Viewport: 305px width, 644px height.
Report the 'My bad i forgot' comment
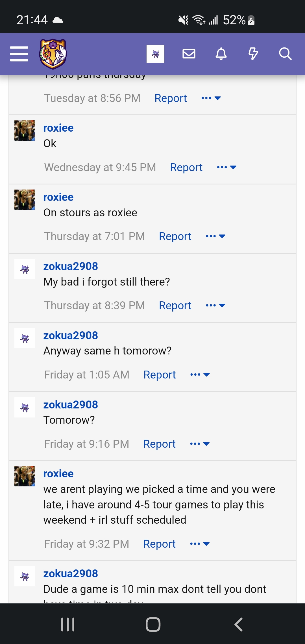click(175, 305)
